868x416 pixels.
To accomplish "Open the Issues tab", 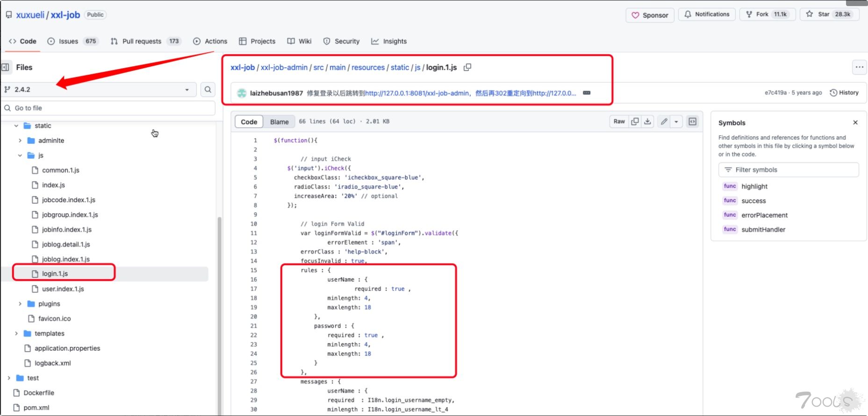I will click(73, 41).
